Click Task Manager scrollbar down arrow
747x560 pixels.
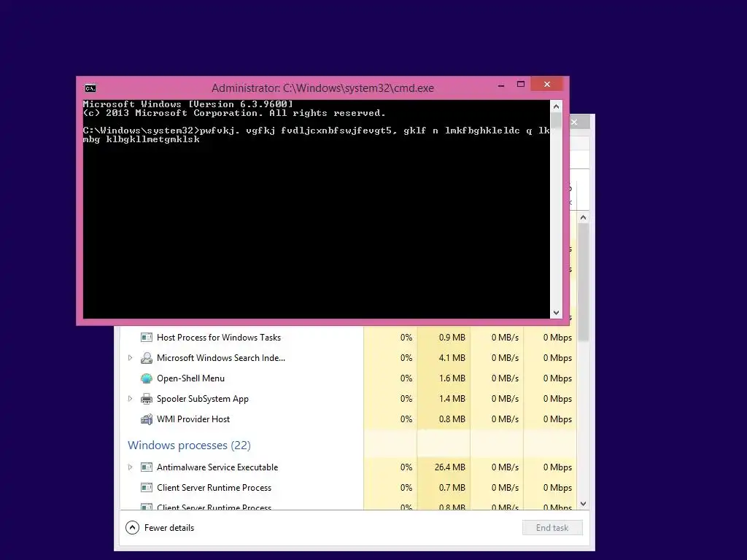coord(583,504)
